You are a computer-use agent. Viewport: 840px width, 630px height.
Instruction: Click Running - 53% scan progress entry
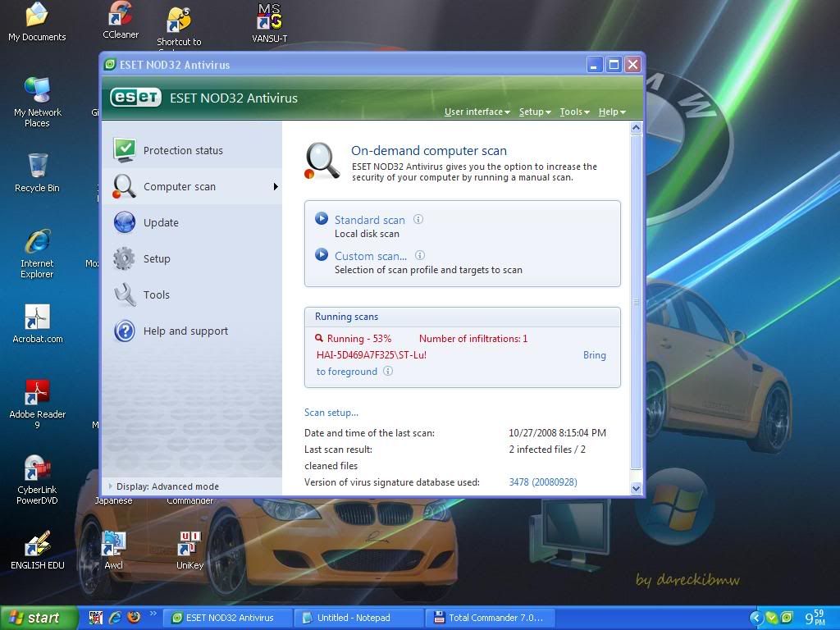(x=359, y=339)
